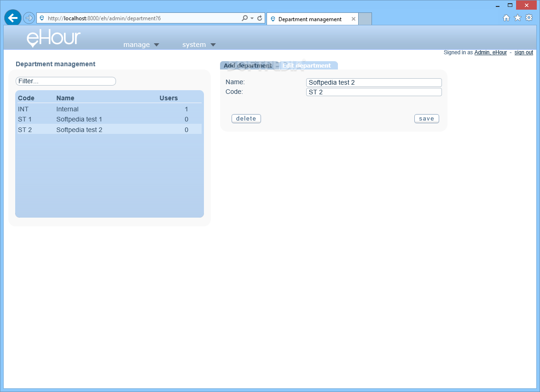Open the browser Tools gear icon

click(x=529, y=17)
